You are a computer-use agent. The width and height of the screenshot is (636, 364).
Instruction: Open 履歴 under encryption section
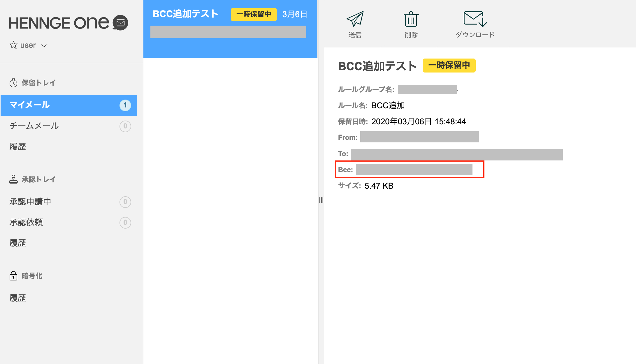18,298
